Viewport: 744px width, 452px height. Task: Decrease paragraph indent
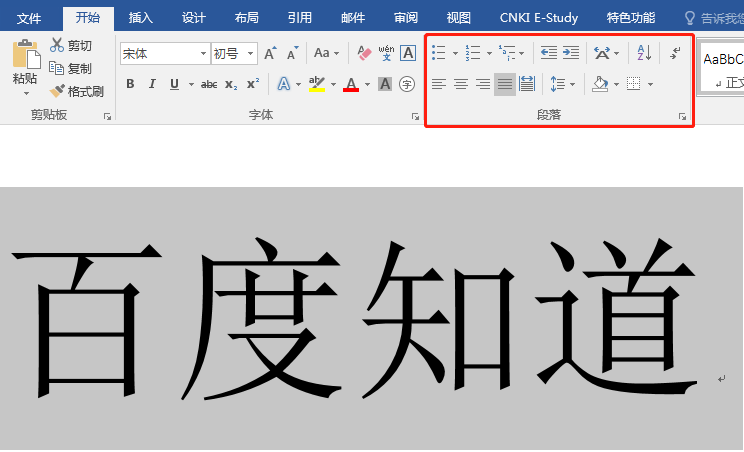[549, 53]
